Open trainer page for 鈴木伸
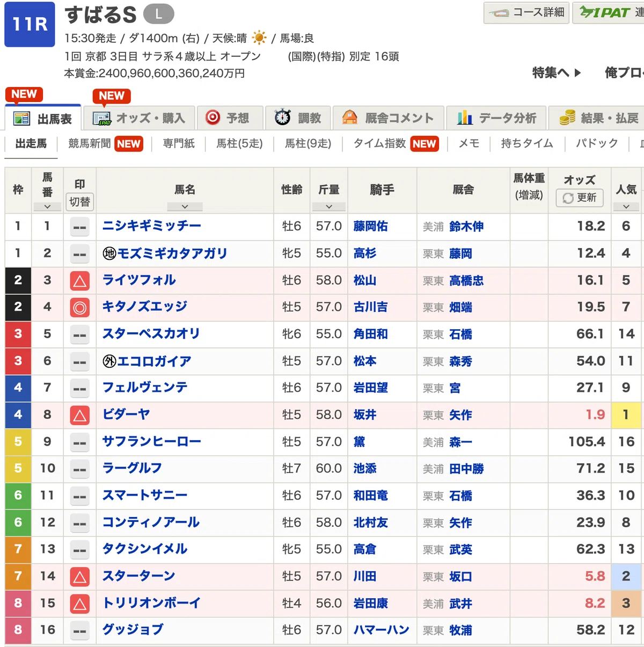 coord(466,227)
